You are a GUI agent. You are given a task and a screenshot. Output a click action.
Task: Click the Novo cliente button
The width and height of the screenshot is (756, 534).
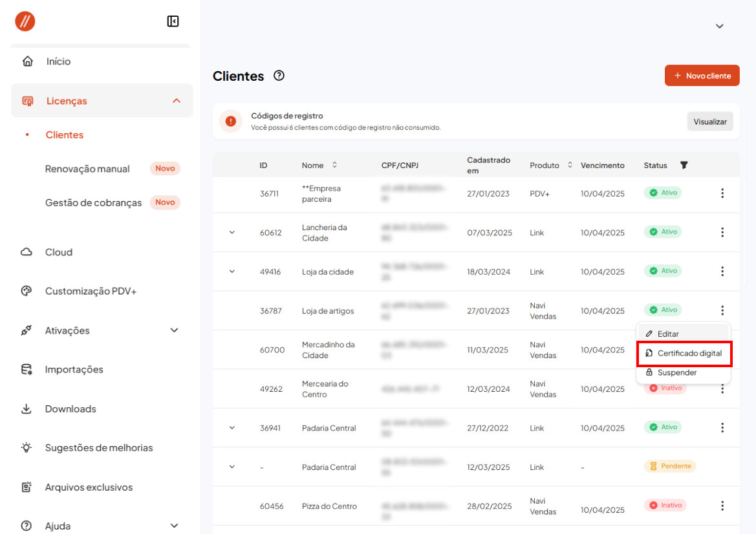(x=702, y=76)
